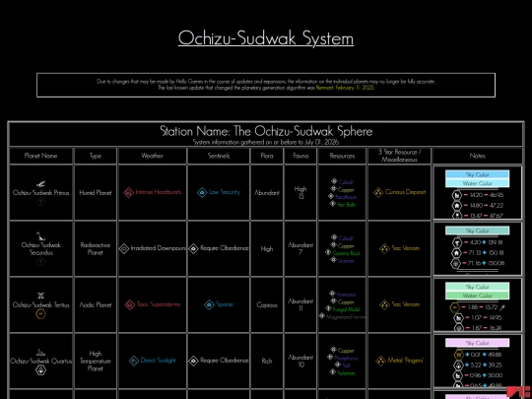This screenshot has width=532, height=399.
Task: Click the yellow hexagon icon beside 1.88 15.72
Action: click(x=454, y=307)
